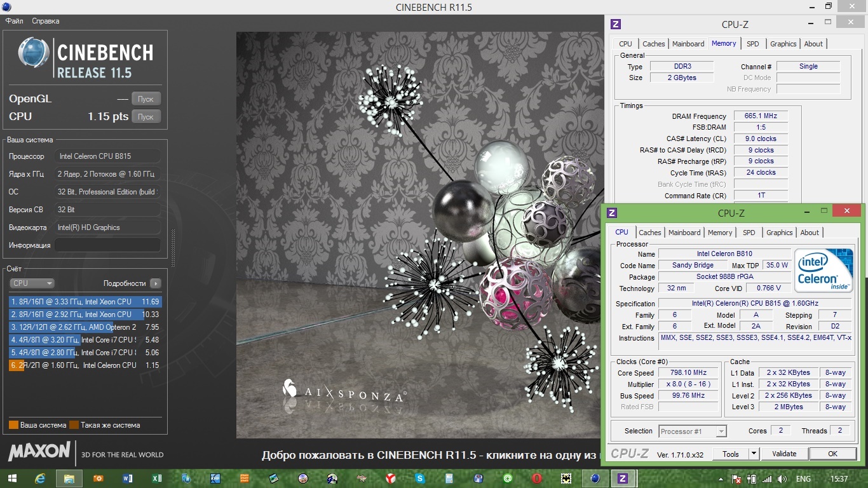Switch to CPU-Z via taskbar icon
Viewport: 868px width, 488px height.
pyautogui.click(x=623, y=478)
